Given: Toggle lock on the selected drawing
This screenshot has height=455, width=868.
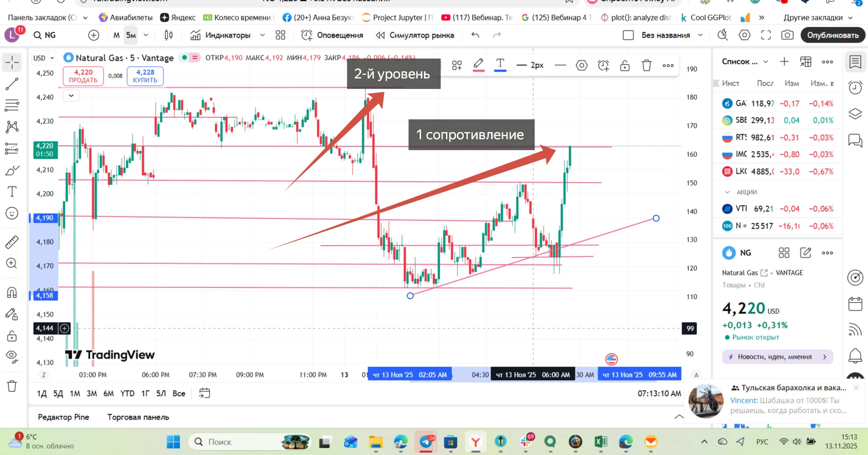Looking at the screenshot, I should (625, 66).
